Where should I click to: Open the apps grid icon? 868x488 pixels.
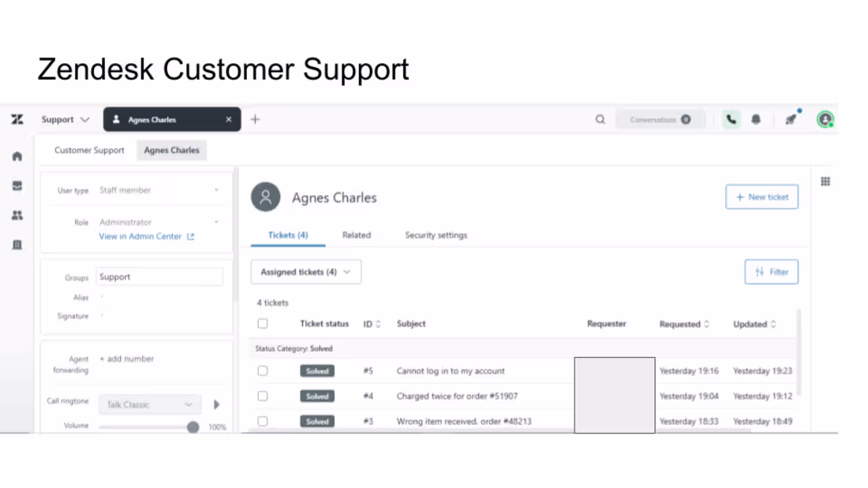tap(825, 181)
